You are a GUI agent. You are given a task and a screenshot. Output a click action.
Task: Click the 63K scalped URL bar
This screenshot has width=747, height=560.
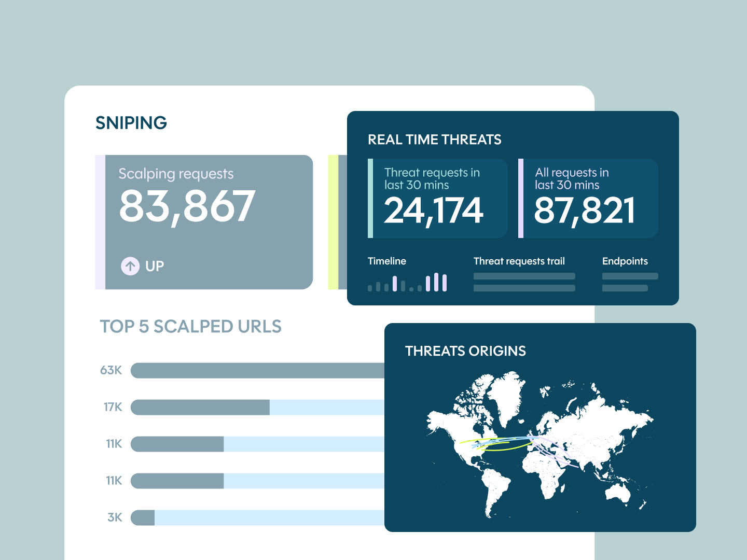[x=258, y=370]
